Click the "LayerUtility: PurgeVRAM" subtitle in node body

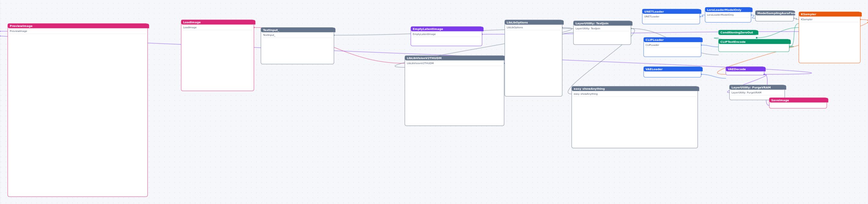pos(746,93)
